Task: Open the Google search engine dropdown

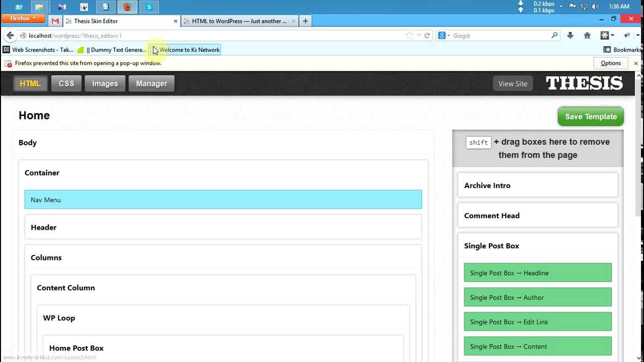Action: (x=444, y=36)
